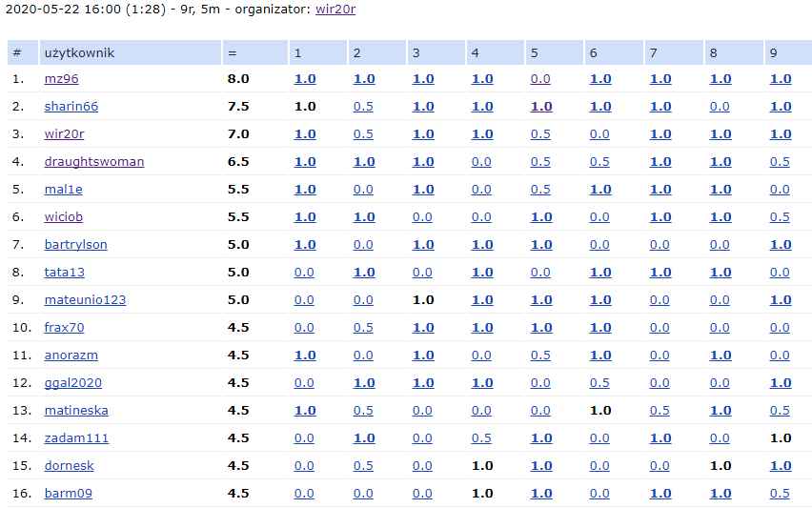Open tata13 player page

(64, 273)
